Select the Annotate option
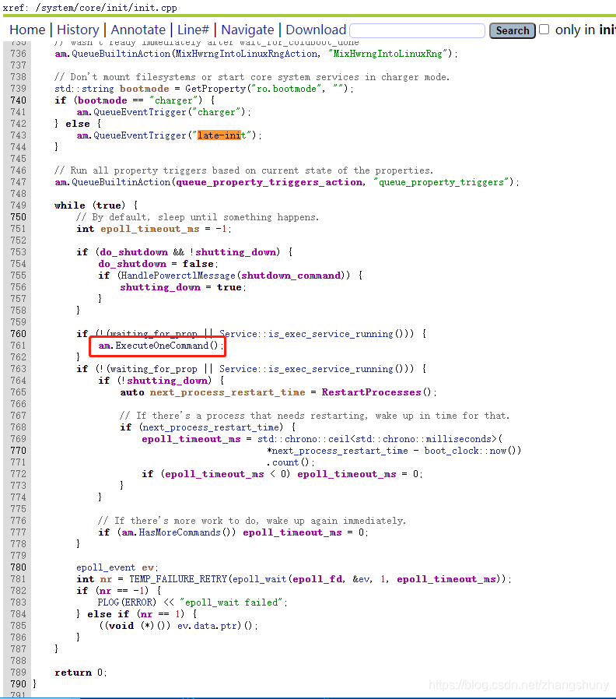616x699 pixels. coord(138,30)
